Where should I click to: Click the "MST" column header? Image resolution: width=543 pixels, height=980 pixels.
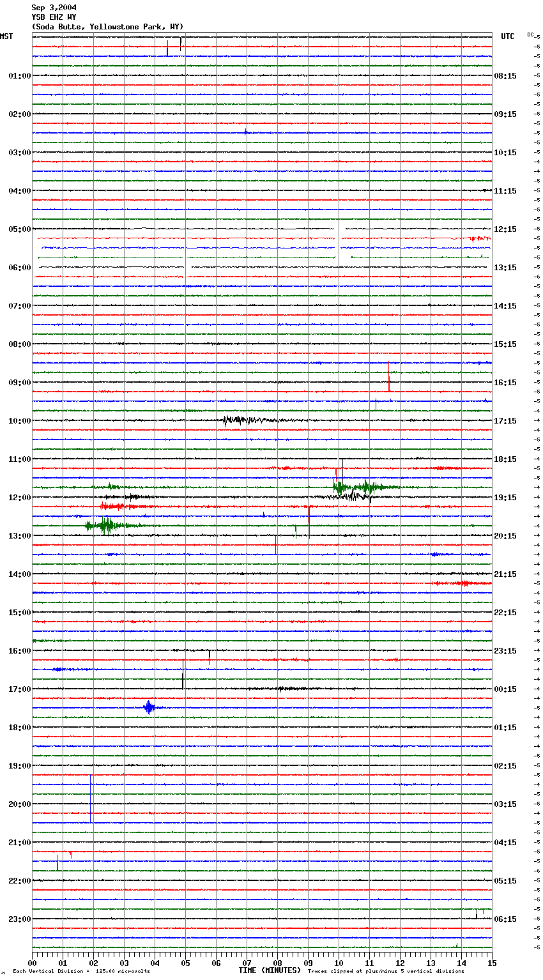pos(6,36)
